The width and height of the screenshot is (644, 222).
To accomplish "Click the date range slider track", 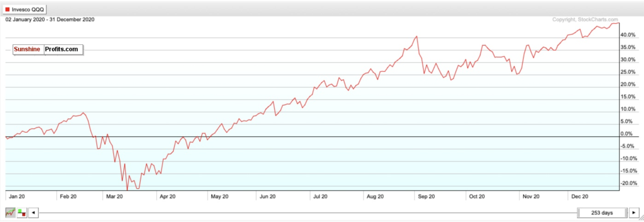I will tap(308, 213).
